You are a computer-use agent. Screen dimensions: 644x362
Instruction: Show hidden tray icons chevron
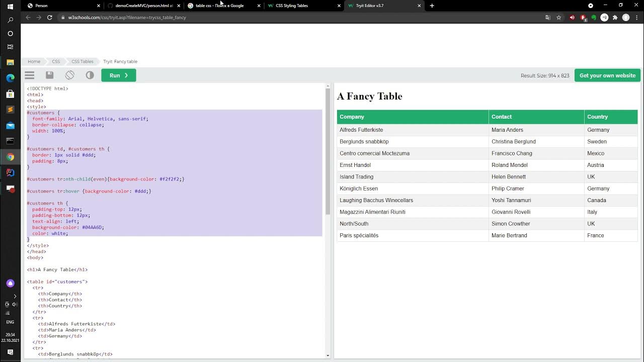[15, 296]
